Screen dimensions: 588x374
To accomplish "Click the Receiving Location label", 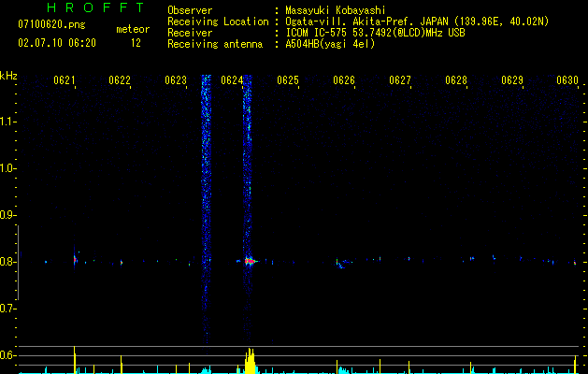I will tap(218, 22).
